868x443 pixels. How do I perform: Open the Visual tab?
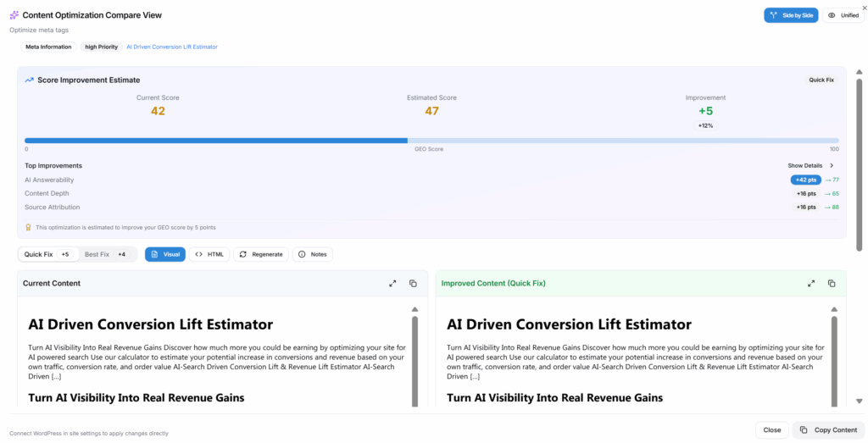pos(165,254)
